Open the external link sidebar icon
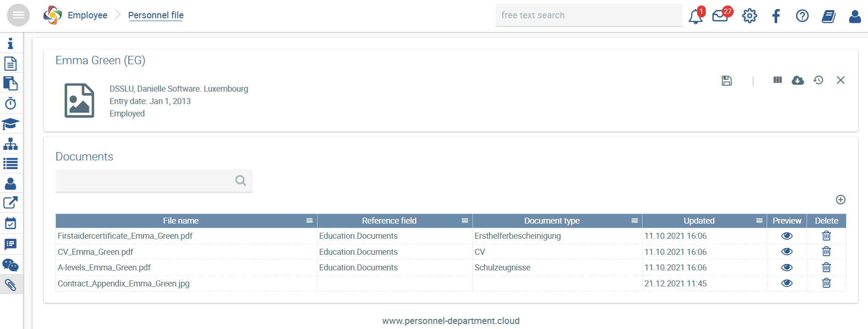Screen dimensions: 868x329 point(11,203)
